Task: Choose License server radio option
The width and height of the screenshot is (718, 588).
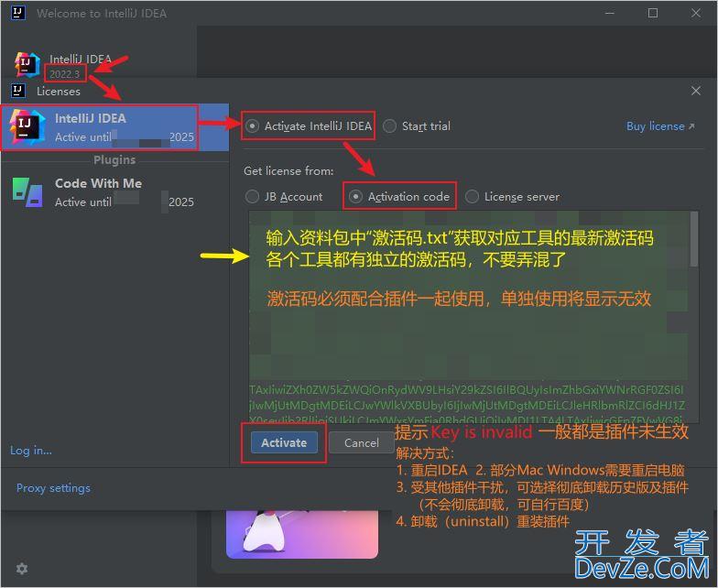Action: pyautogui.click(x=513, y=196)
